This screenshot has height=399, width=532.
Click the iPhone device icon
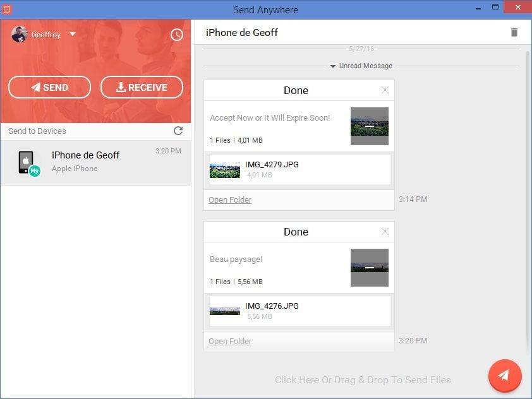pyautogui.click(x=27, y=162)
